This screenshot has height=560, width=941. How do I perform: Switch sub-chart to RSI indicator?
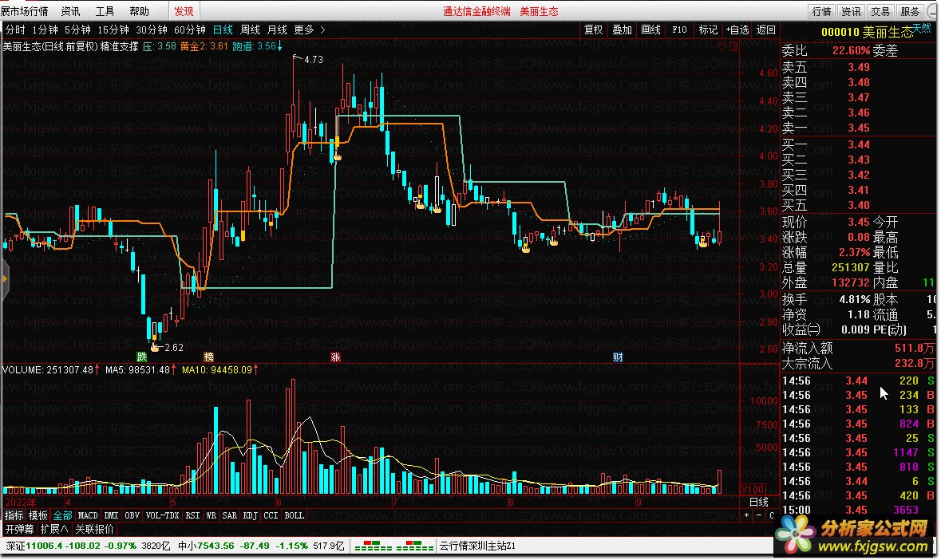click(192, 515)
